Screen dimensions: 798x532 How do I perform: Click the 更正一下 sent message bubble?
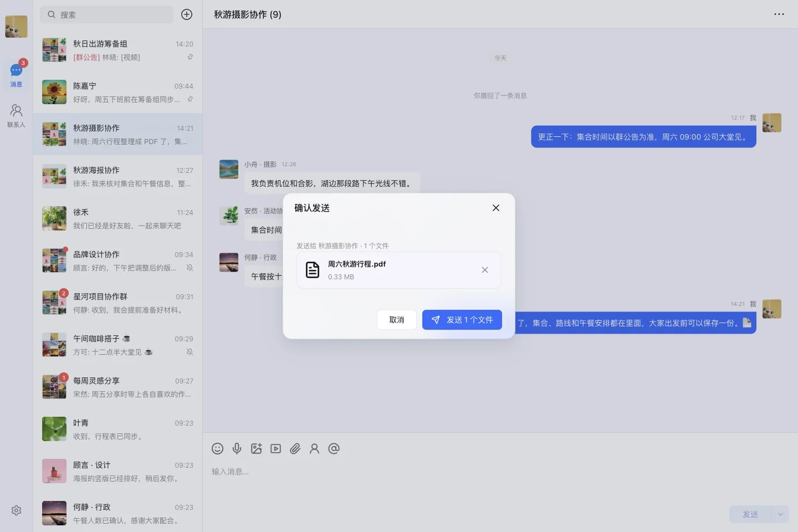click(643, 137)
